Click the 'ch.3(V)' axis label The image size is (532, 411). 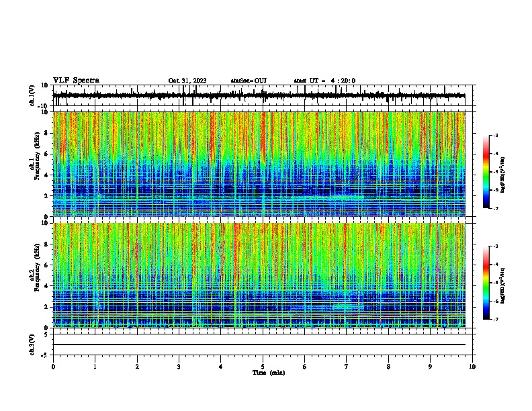[32, 345]
